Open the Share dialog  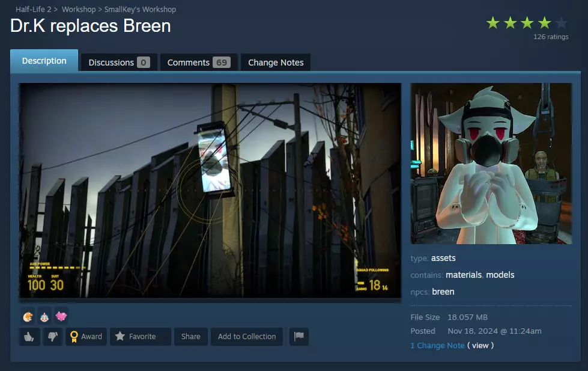pos(191,337)
